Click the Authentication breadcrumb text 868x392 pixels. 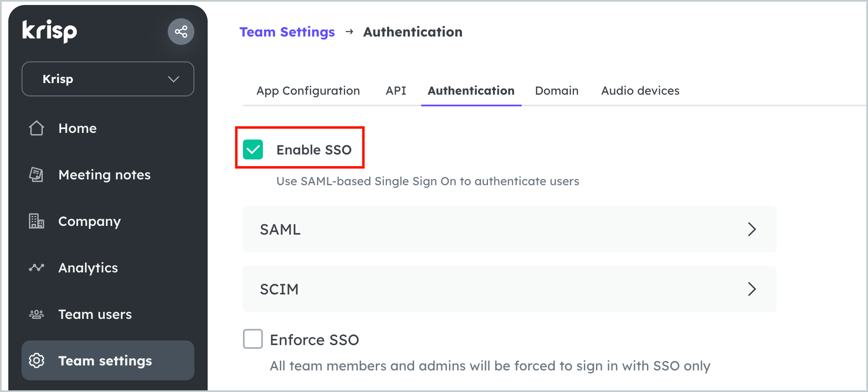tap(413, 32)
